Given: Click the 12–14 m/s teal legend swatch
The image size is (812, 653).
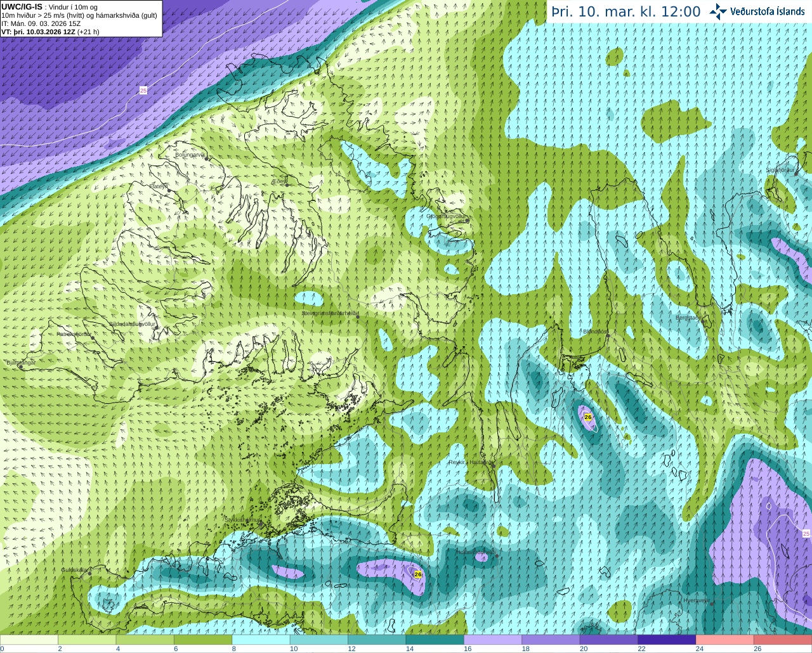Looking at the screenshot, I should click(x=377, y=640).
